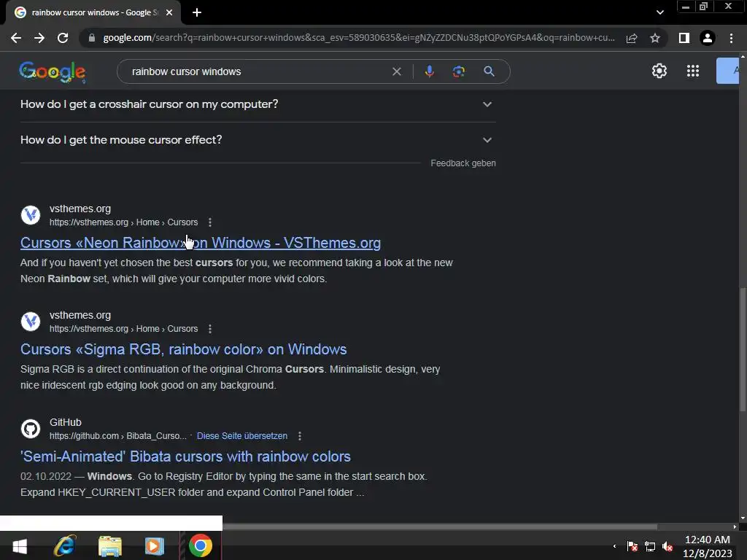Open Chrome's side panel
This screenshot has height=560, width=747.
tap(684, 38)
